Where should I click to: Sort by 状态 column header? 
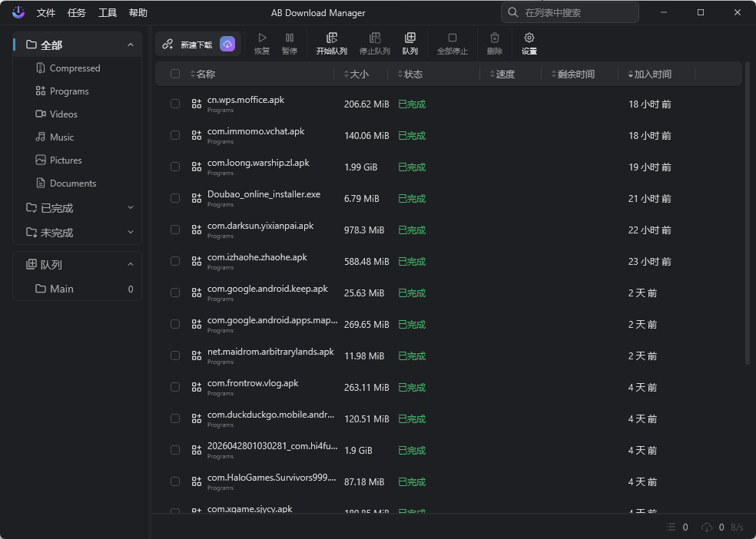[410, 74]
